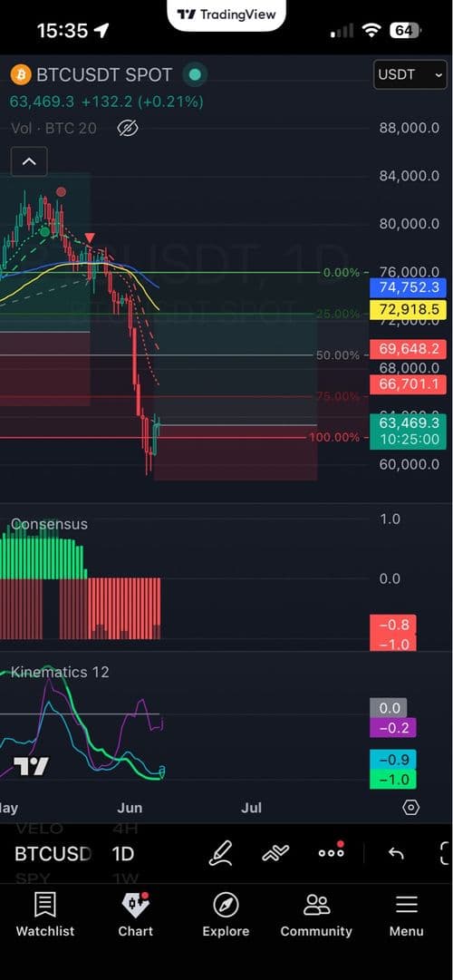The height and width of the screenshot is (980, 453).
Task: Tap the Consensus indicator label
Action: tap(49, 524)
